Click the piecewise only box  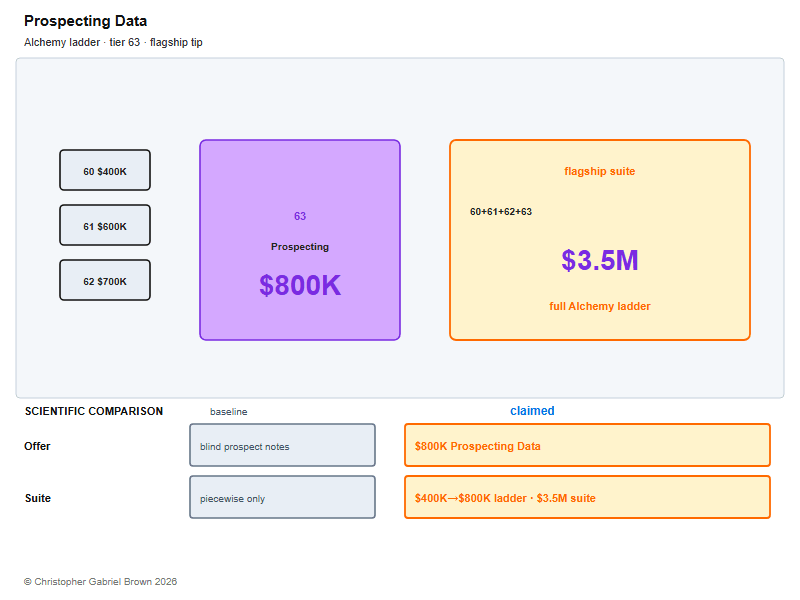tap(283, 497)
